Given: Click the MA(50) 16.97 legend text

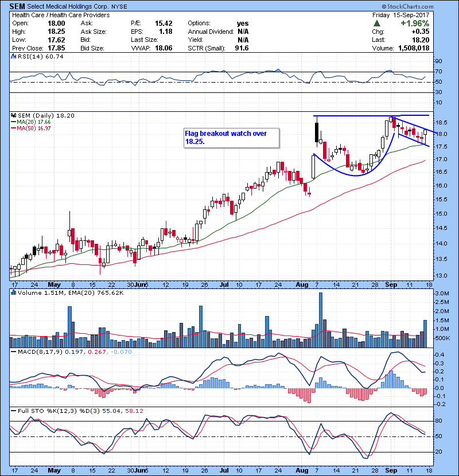Looking at the screenshot, I should (34, 128).
